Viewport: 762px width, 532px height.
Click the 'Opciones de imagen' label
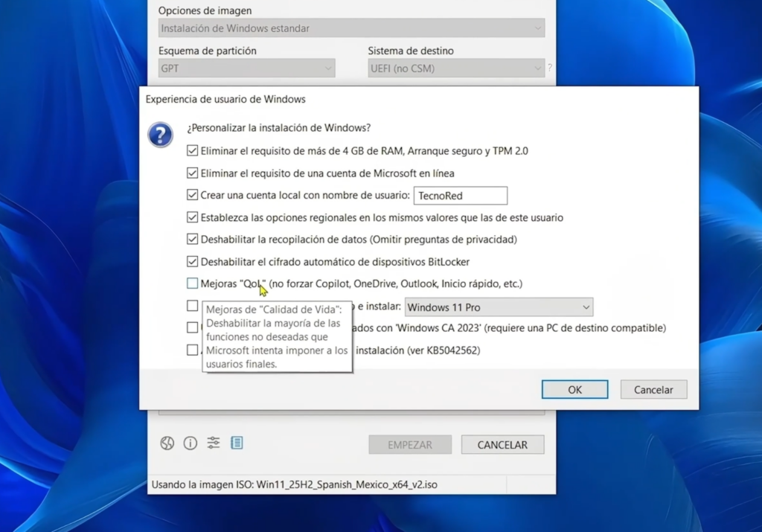click(x=205, y=10)
